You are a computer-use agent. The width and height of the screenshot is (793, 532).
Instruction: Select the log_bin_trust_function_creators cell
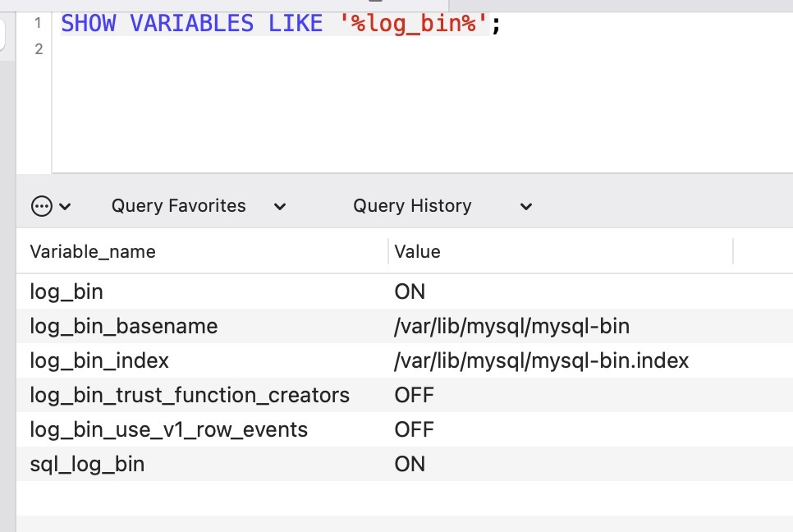190,395
